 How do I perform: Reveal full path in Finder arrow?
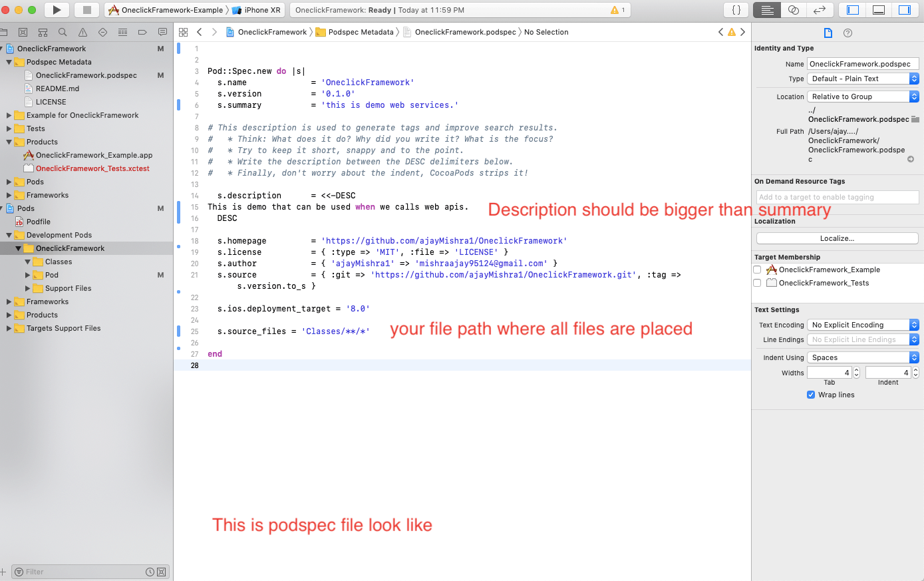(x=911, y=159)
